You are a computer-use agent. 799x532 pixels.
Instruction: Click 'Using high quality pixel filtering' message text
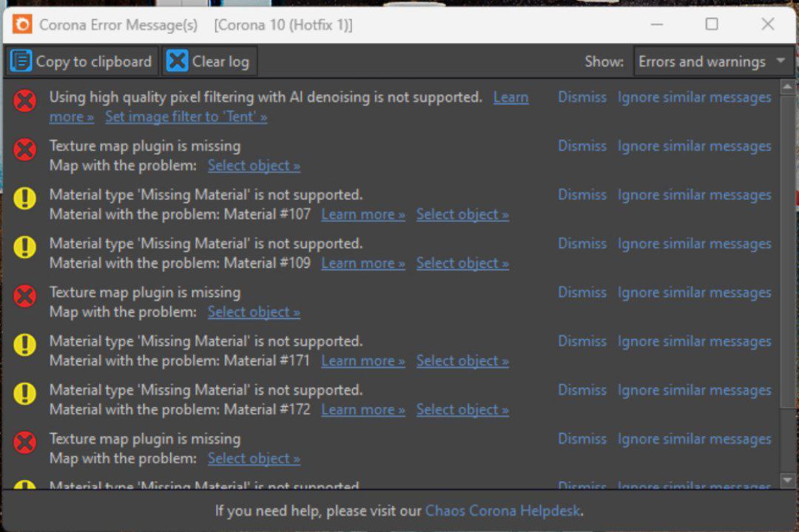tap(266, 97)
